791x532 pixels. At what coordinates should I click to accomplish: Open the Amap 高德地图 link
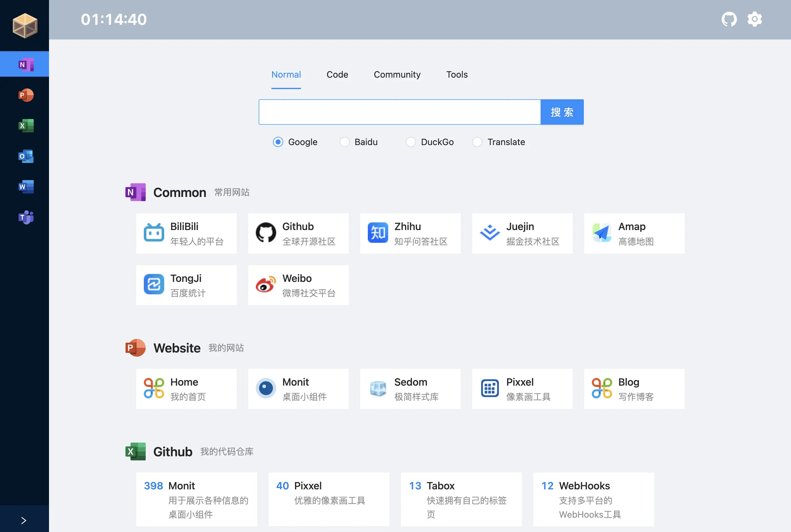tap(634, 234)
